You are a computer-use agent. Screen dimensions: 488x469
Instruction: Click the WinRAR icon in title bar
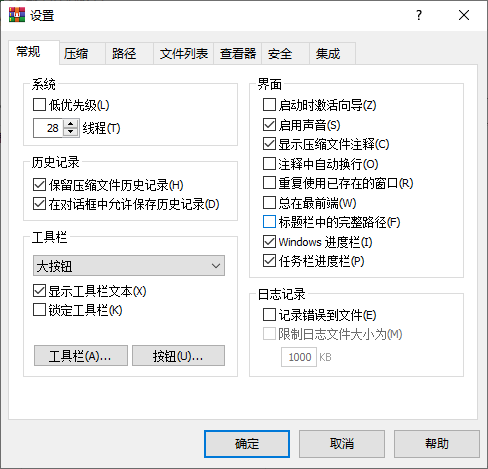17,15
